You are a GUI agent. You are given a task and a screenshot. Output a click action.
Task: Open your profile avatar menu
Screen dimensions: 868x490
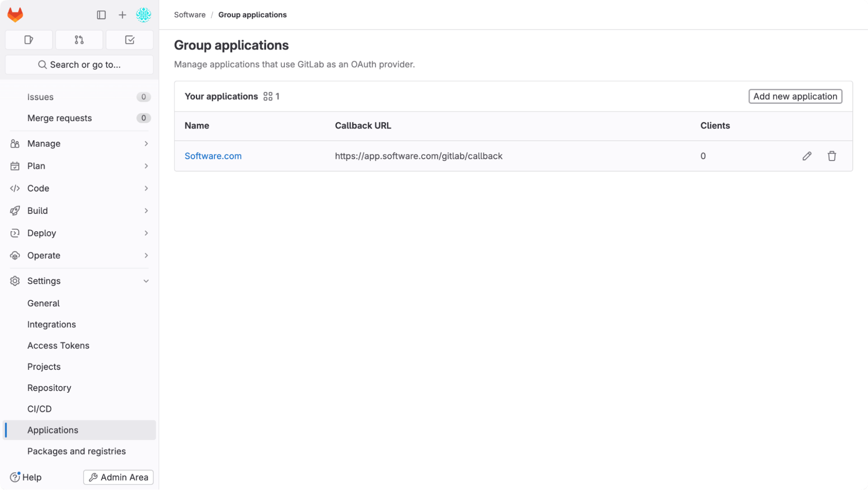(x=143, y=14)
